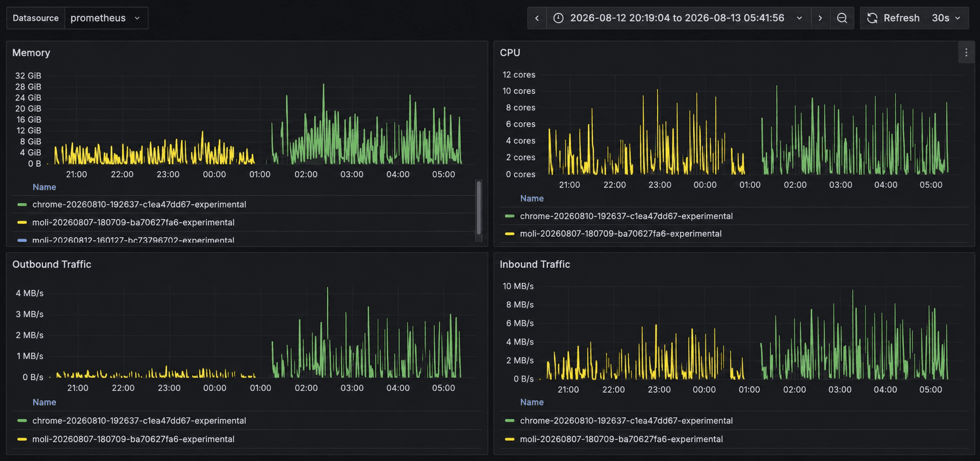Toggle moli-20260807 series in CPU legend
The width and height of the screenshot is (980, 461).
click(620, 234)
